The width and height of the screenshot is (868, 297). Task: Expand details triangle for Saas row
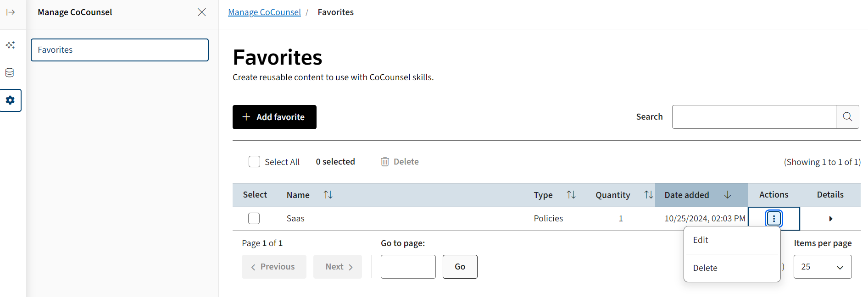pyautogui.click(x=830, y=219)
